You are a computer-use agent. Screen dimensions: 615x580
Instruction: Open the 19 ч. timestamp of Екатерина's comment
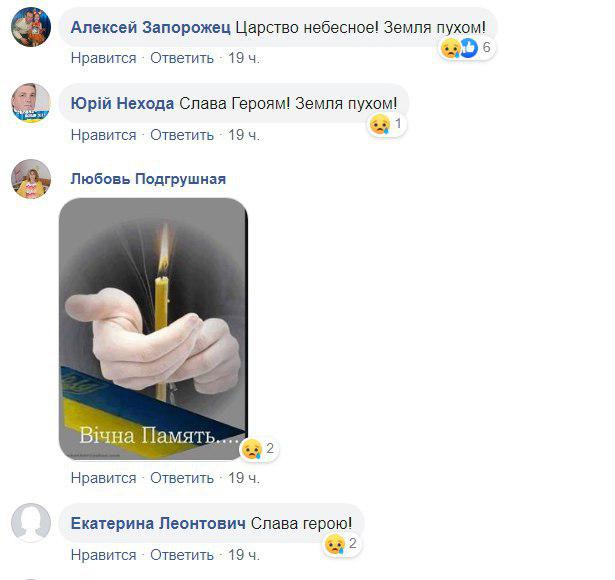[x=244, y=555]
